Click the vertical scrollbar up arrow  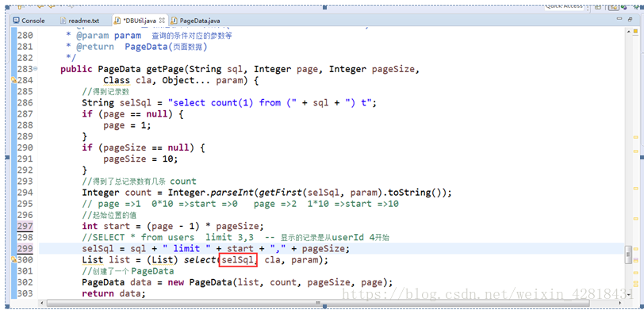point(628,32)
